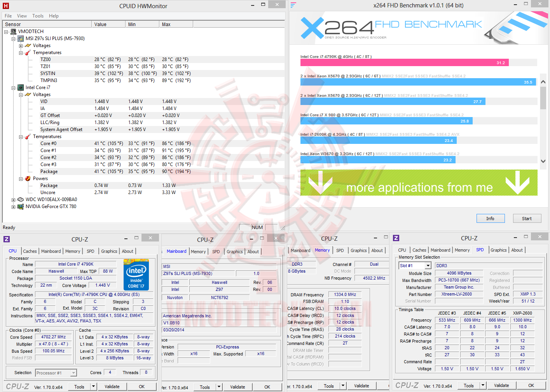Screen dimensions: 550x392
Task: Click the x264 FHD Benchmark title bar icon
Action: 293,5
